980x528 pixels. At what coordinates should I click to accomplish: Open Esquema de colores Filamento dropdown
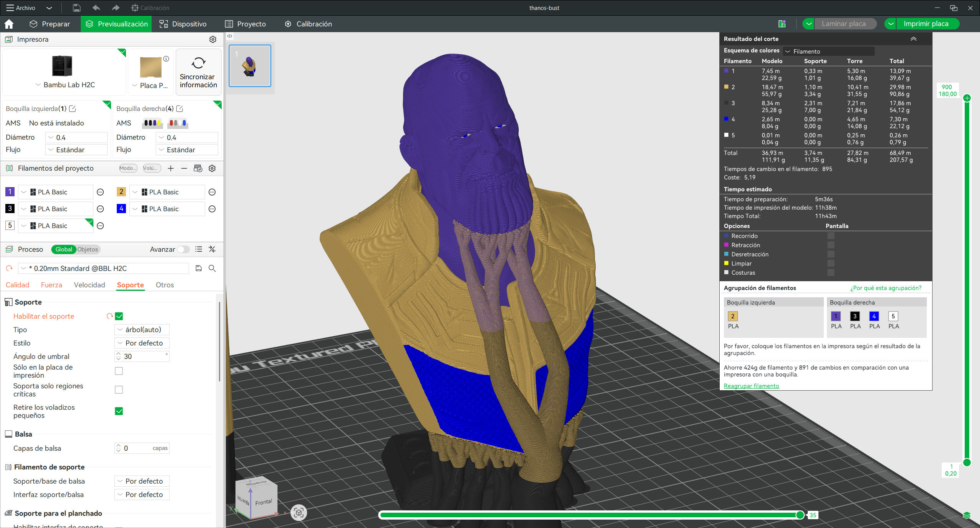(828, 51)
